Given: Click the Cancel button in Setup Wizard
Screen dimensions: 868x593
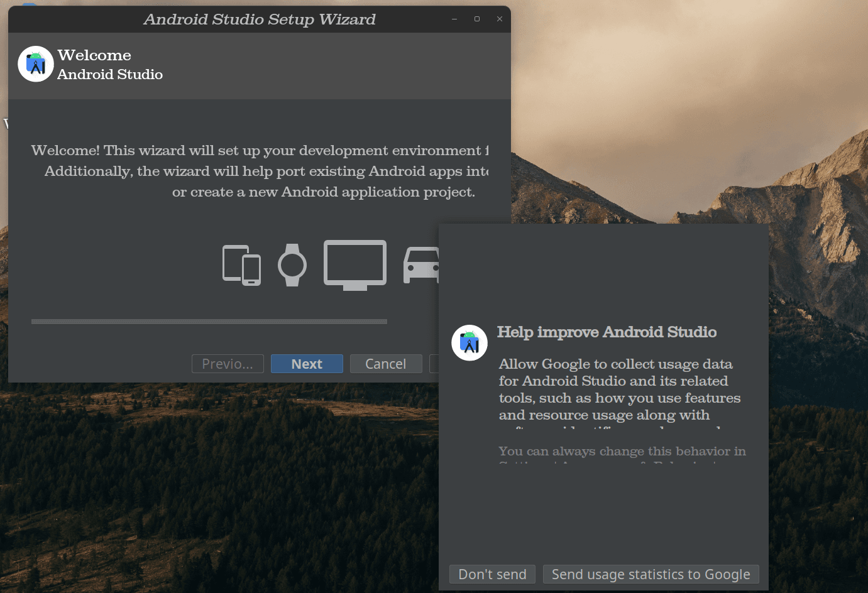Looking at the screenshot, I should tap(386, 364).
